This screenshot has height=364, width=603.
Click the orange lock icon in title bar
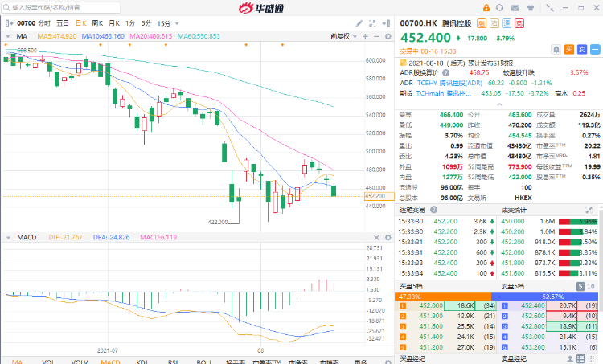click(x=486, y=8)
